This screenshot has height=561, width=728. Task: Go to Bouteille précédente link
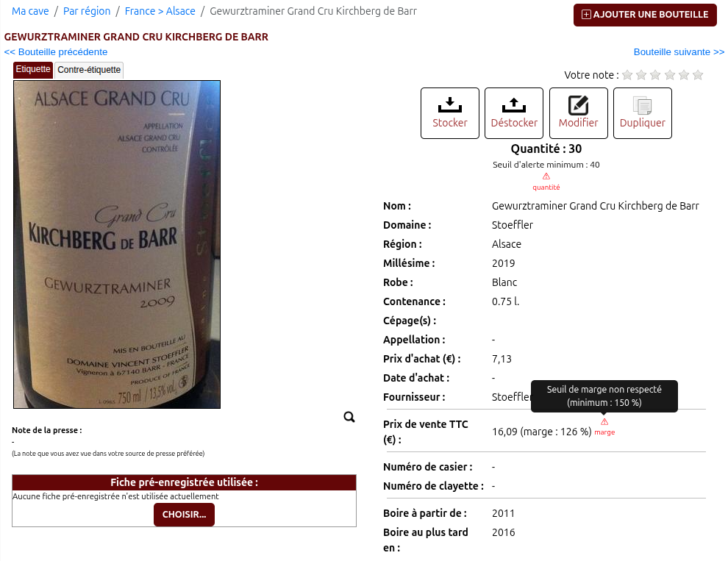click(x=56, y=52)
